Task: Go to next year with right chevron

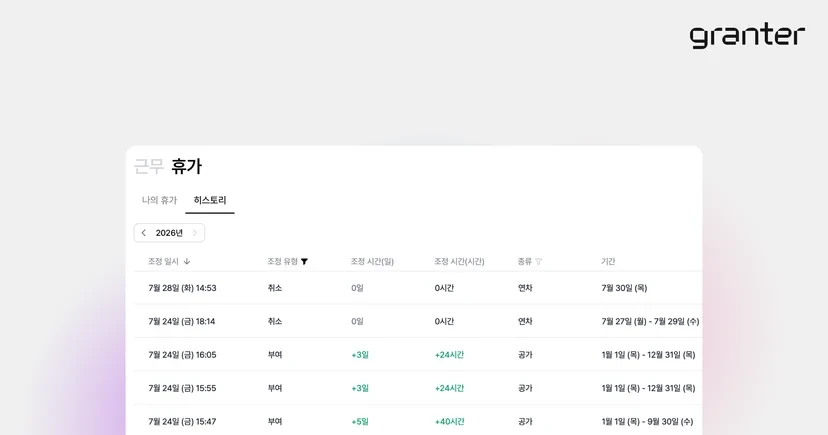Action: (x=194, y=233)
